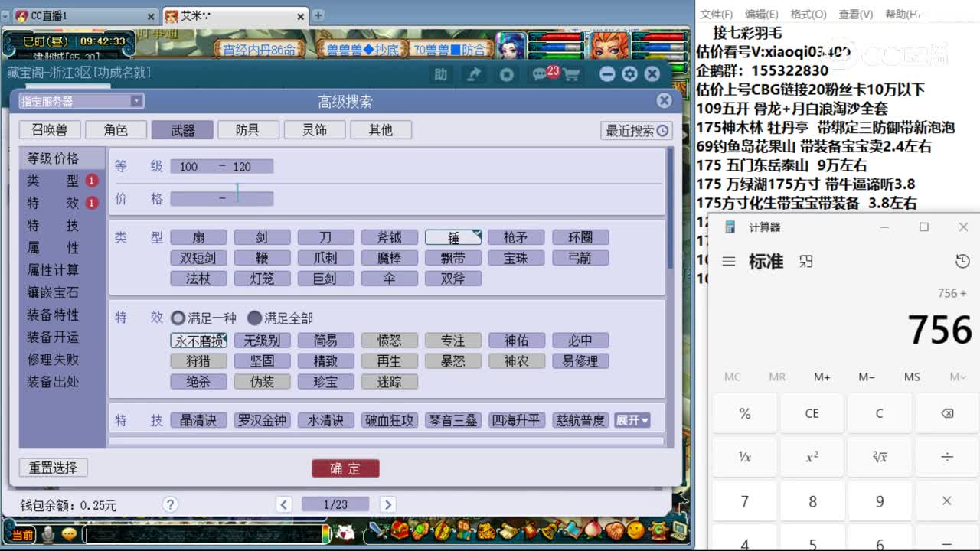Click the share arrow icon in 藏宝阁

point(473,73)
